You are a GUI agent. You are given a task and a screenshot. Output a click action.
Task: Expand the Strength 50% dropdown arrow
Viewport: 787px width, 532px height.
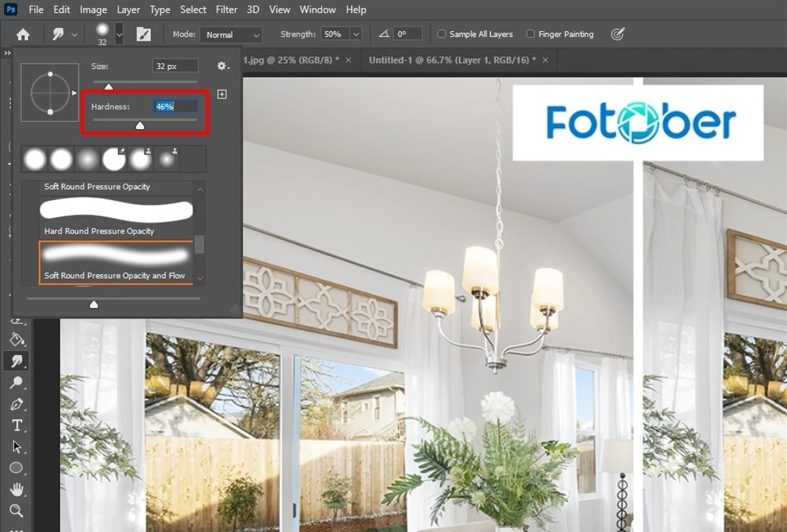click(355, 34)
